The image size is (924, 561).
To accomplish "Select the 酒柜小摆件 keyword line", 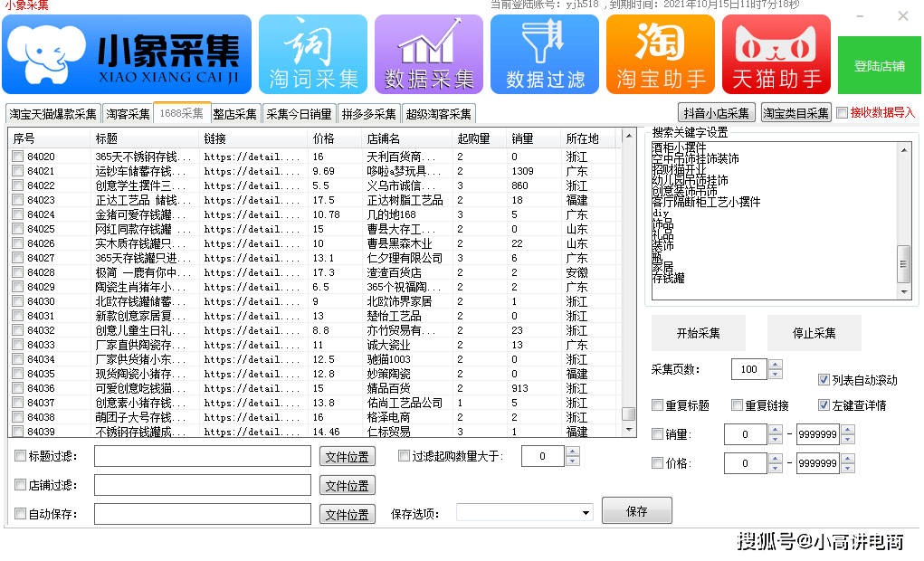I will (x=679, y=147).
